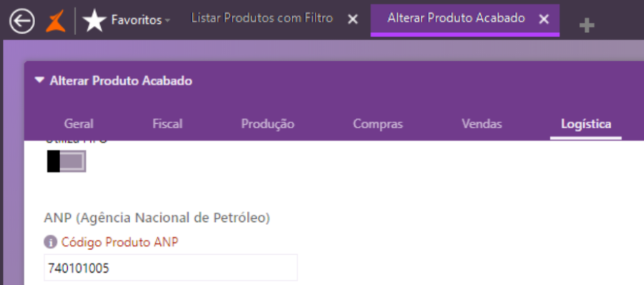Focus the Código Produto ANP input field
The height and width of the screenshot is (285, 644).
click(170, 268)
